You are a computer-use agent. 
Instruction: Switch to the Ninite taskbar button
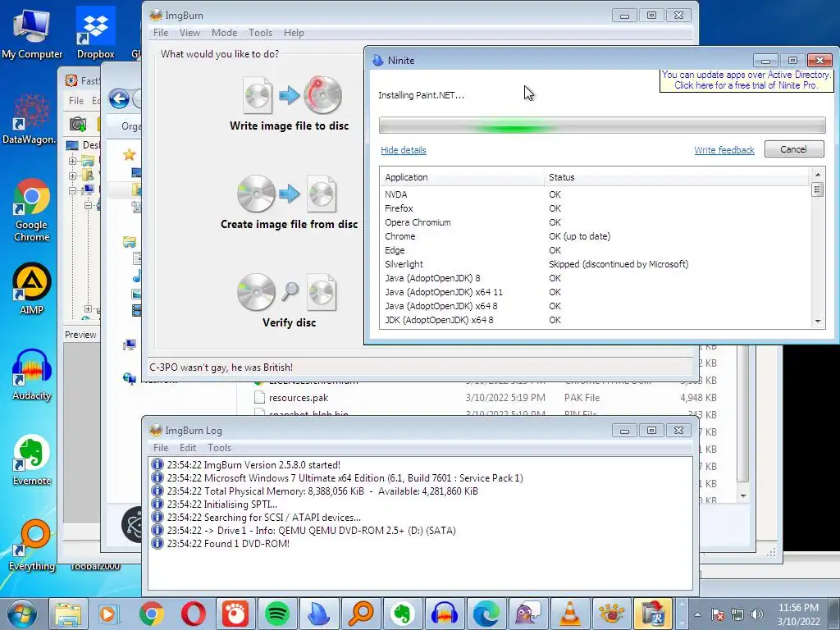click(x=319, y=614)
